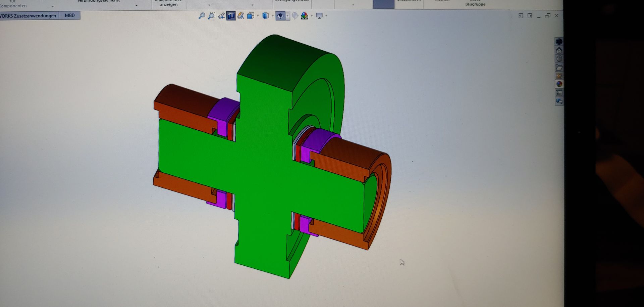Open the SOLIDWORKS Zusatzanwendungen tab

point(29,15)
